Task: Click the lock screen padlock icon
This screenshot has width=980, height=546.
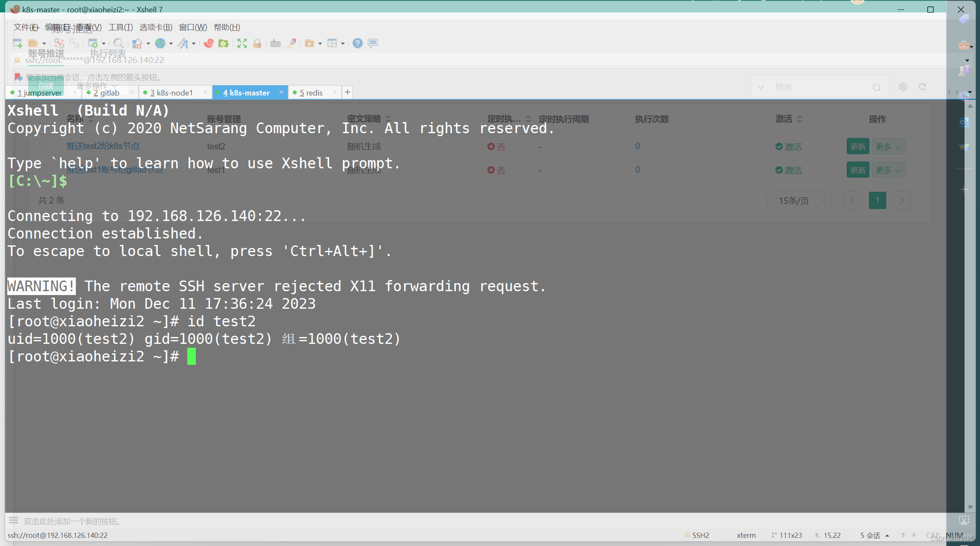Action: tap(257, 43)
